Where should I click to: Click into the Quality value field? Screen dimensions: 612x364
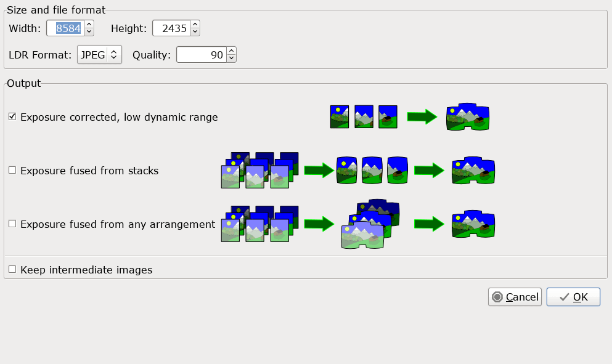click(202, 55)
